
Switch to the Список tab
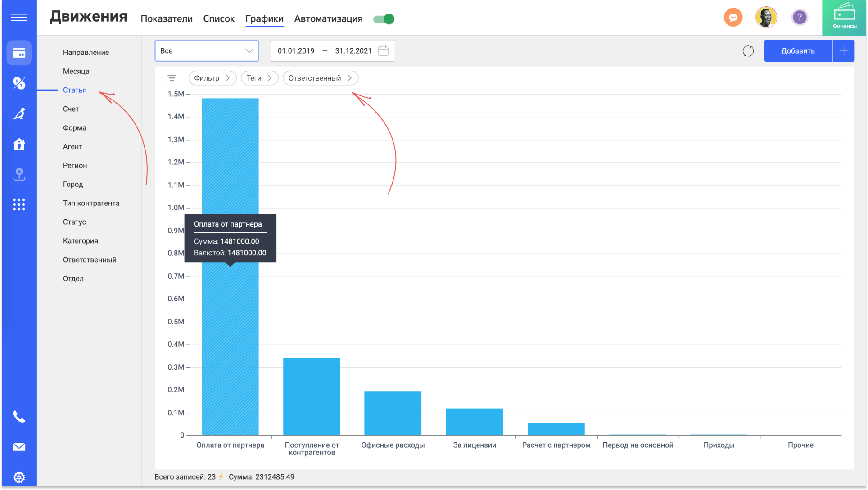pyautogui.click(x=219, y=19)
